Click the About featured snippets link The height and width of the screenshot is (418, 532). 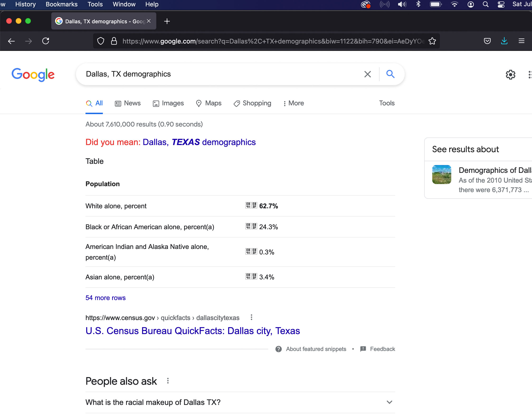316,349
